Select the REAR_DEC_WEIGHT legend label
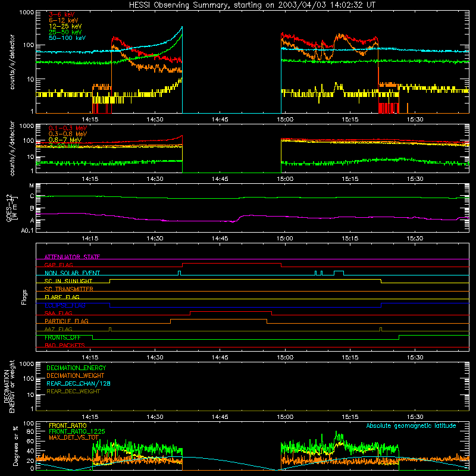The image size is (476, 476). point(73,392)
